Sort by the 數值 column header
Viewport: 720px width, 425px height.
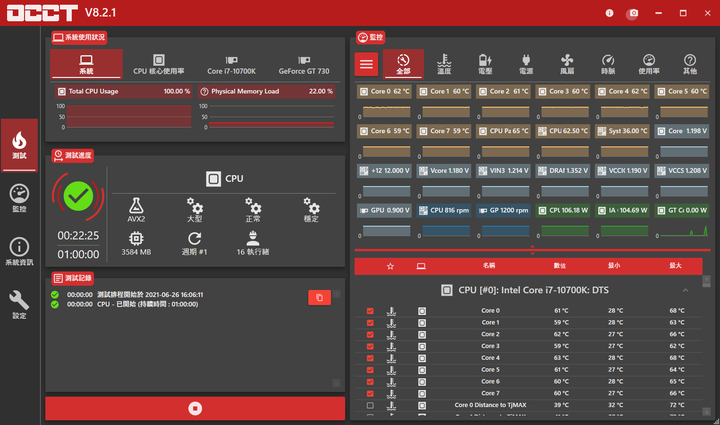tap(560, 266)
